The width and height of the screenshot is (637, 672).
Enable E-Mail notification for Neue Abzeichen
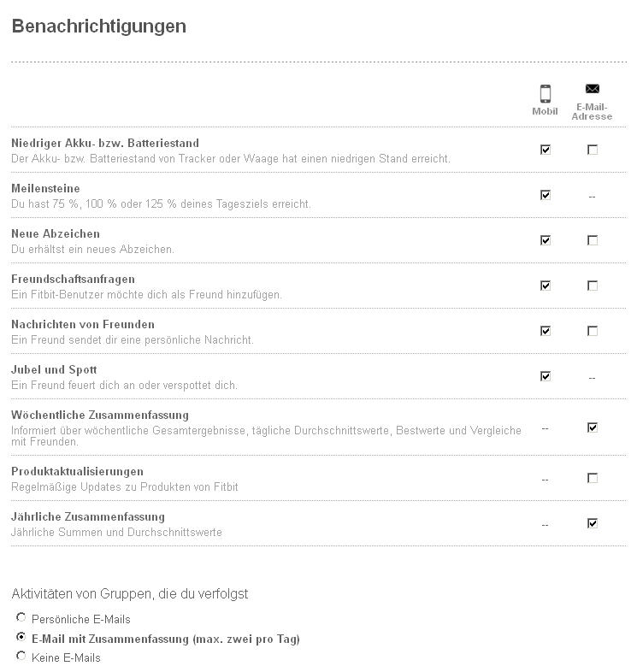pyautogui.click(x=593, y=240)
